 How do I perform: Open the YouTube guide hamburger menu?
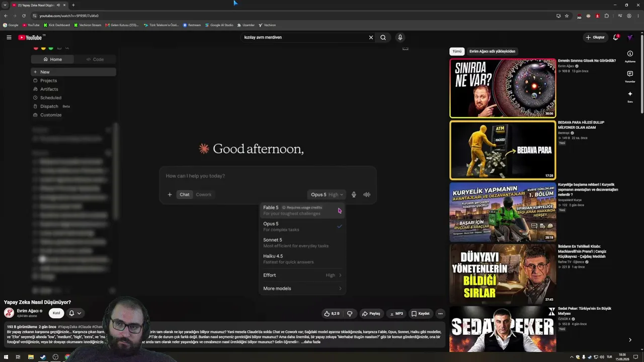[9, 37]
